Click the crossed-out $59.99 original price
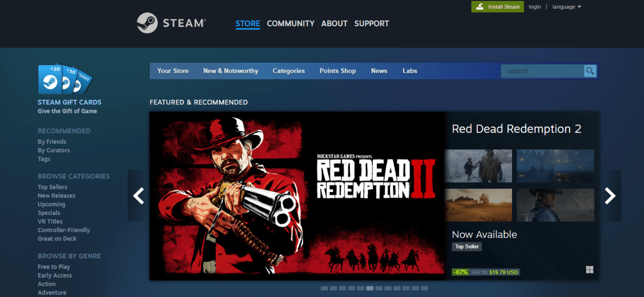 (479, 272)
